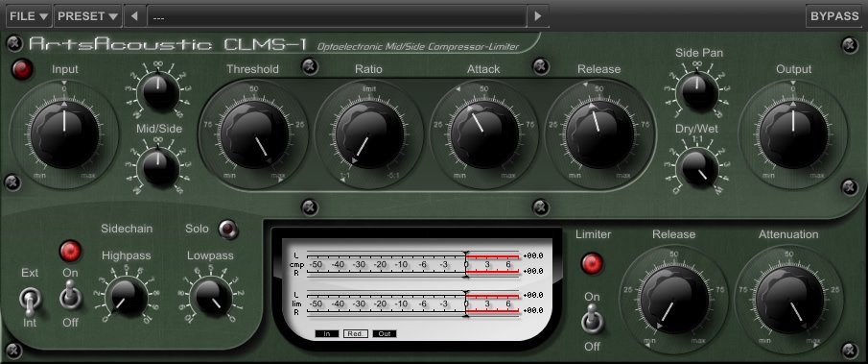Click the BYPASS button
Viewport: 868px width, 364px height.
point(834,16)
